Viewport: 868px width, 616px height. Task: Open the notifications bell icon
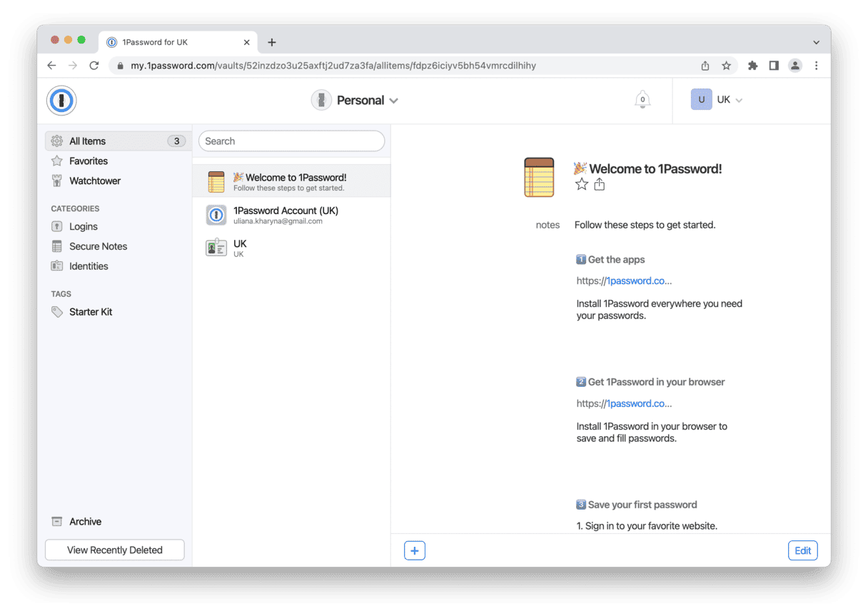pyautogui.click(x=642, y=100)
